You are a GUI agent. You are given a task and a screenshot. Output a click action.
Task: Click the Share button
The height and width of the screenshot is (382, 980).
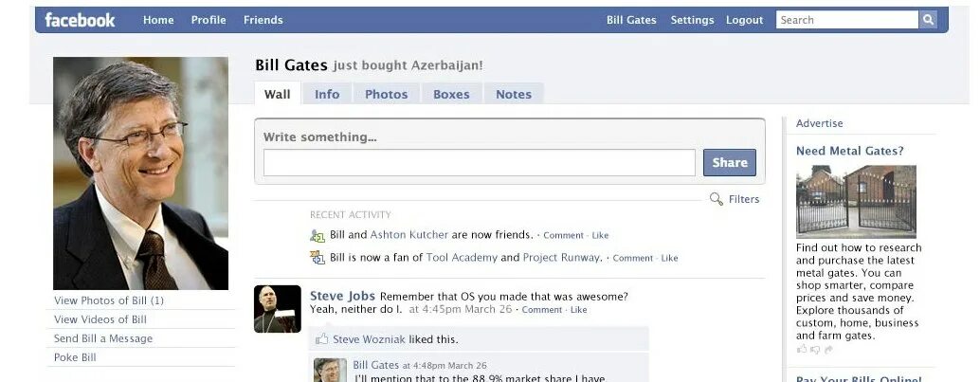[730, 162]
